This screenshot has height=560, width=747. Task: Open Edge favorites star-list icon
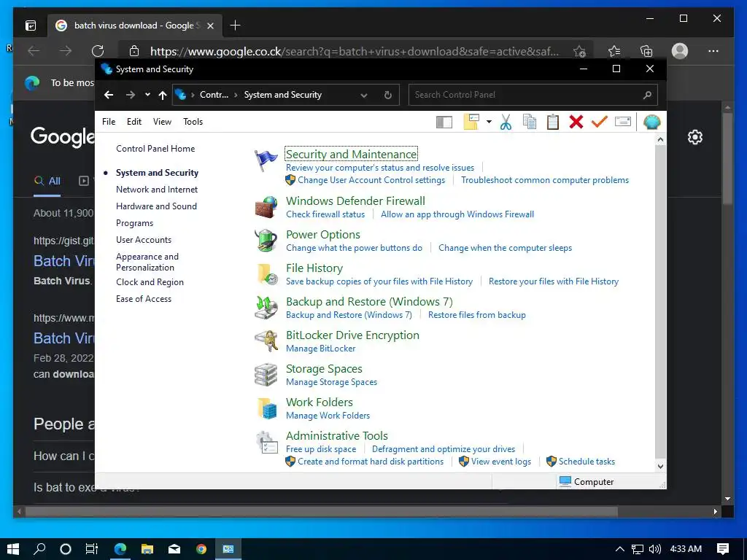(x=614, y=51)
